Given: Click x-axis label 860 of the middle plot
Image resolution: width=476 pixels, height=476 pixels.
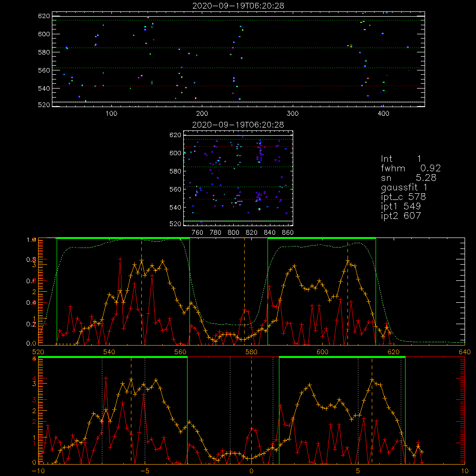Looking at the screenshot, I should (x=288, y=233).
